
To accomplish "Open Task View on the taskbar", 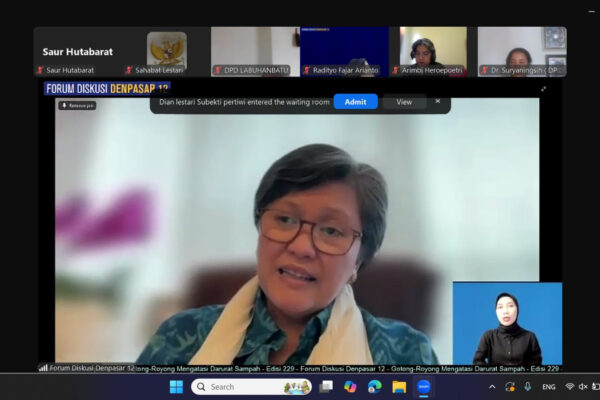I will click(326, 387).
